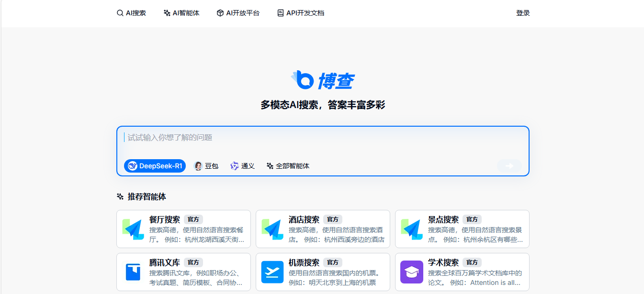Click the 餐厅搜索 card icon
644x294 pixels.
pos(133,229)
